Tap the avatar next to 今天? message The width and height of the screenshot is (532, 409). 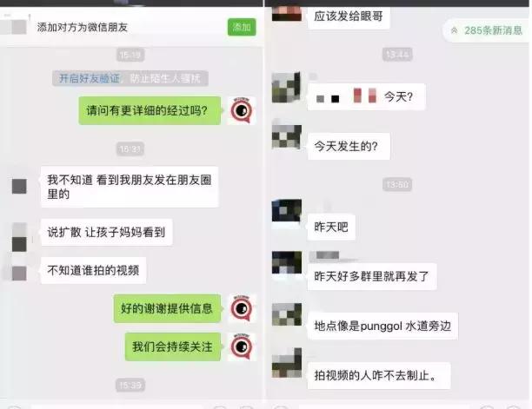(x=287, y=87)
